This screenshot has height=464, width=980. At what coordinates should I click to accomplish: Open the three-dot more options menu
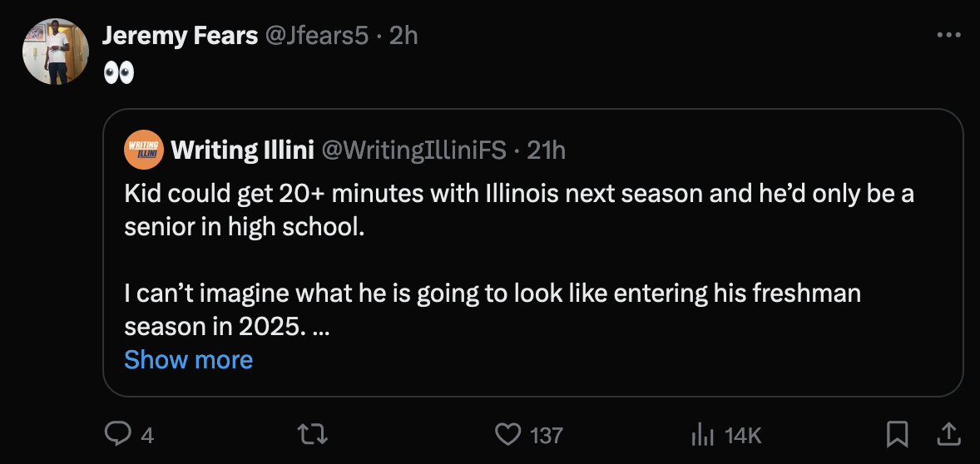point(948,35)
